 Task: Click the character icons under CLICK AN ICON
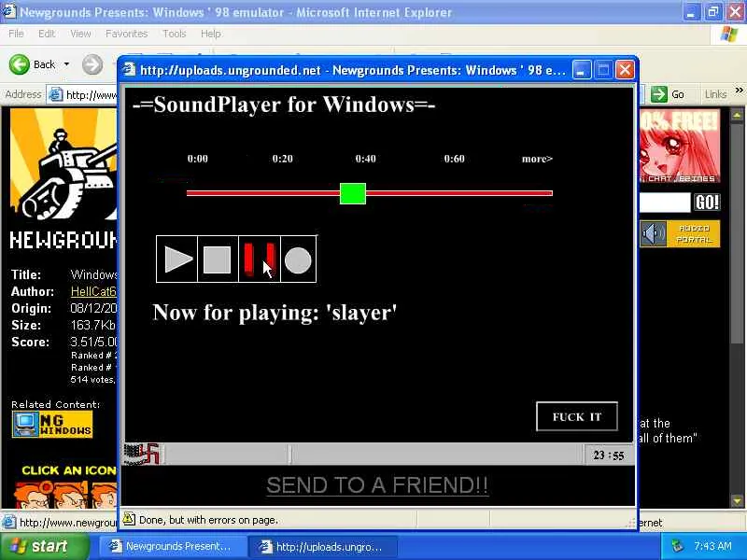(65, 495)
